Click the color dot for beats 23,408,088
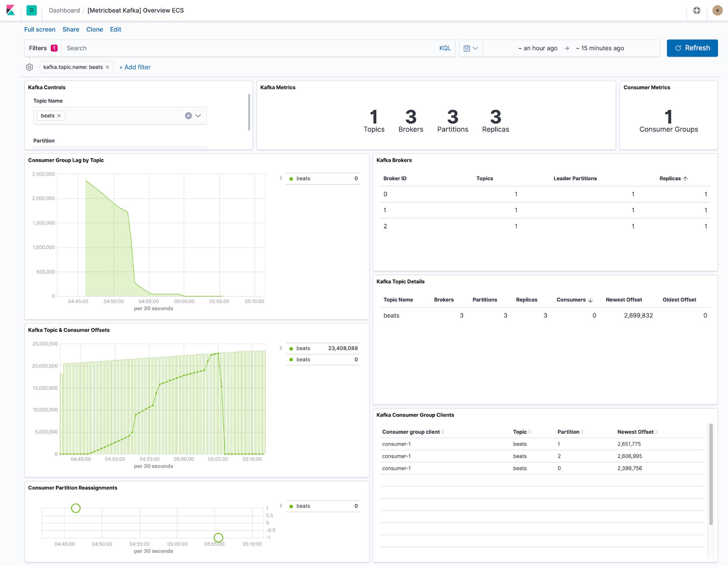 click(291, 349)
